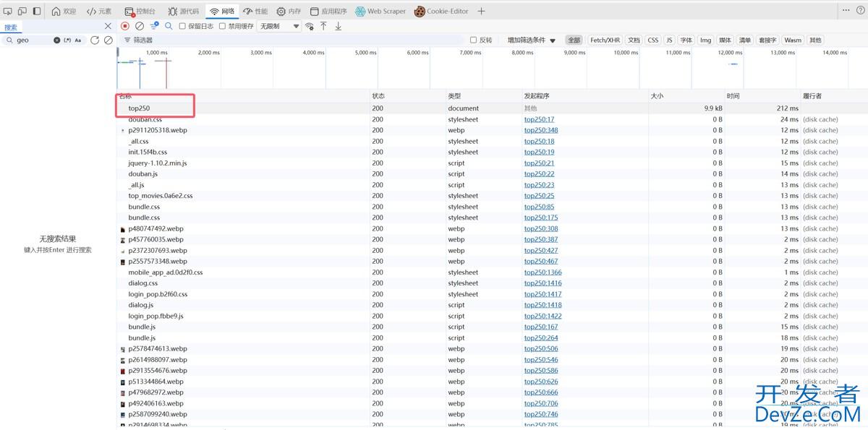868x430 pixels.
Task: Switch to the 控制台 tab
Action: click(x=140, y=11)
